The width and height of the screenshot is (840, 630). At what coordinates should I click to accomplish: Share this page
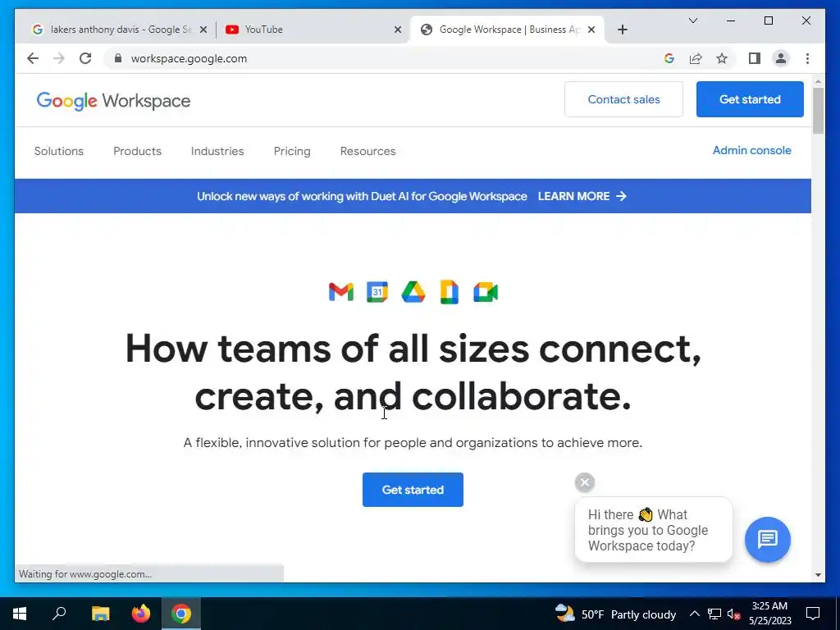(x=696, y=58)
